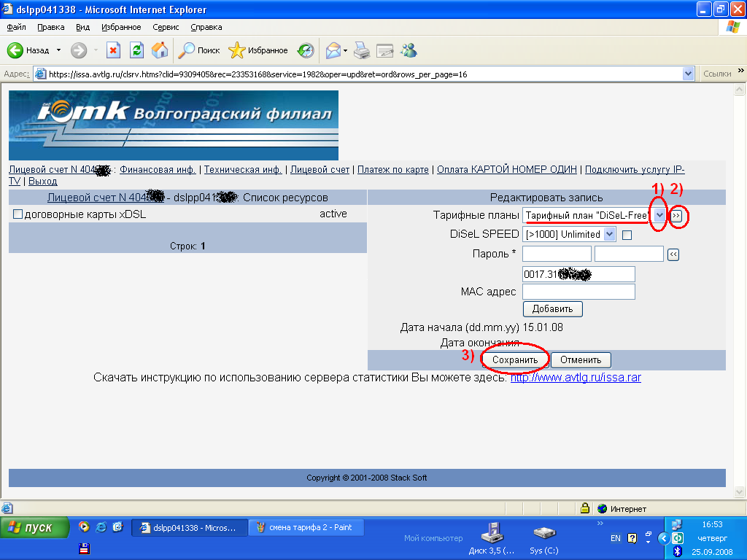Expand Ссылки links toolbar chevron
This screenshot has width=747, height=560.
[x=741, y=71]
